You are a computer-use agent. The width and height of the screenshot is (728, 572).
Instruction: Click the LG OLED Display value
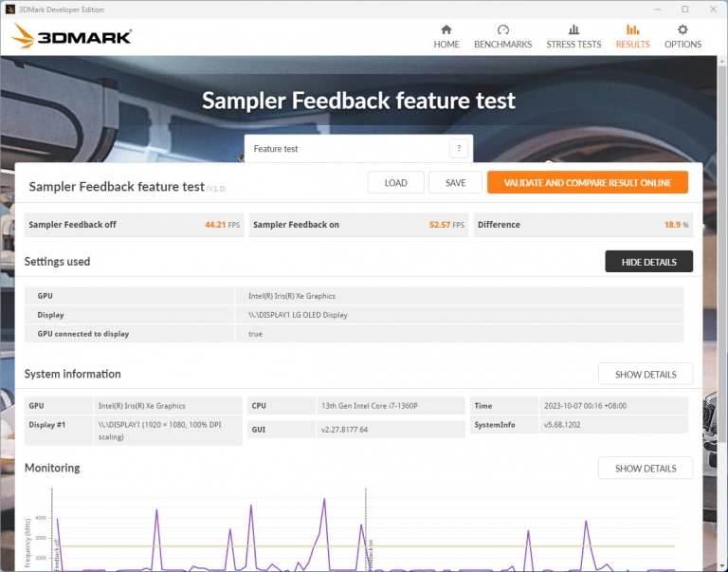(298, 315)
